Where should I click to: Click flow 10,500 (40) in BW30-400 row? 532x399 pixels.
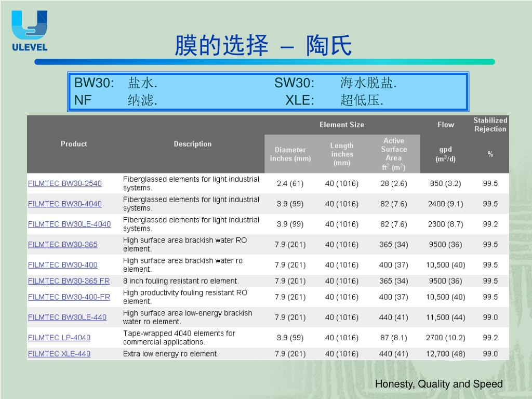click(445, 265)
